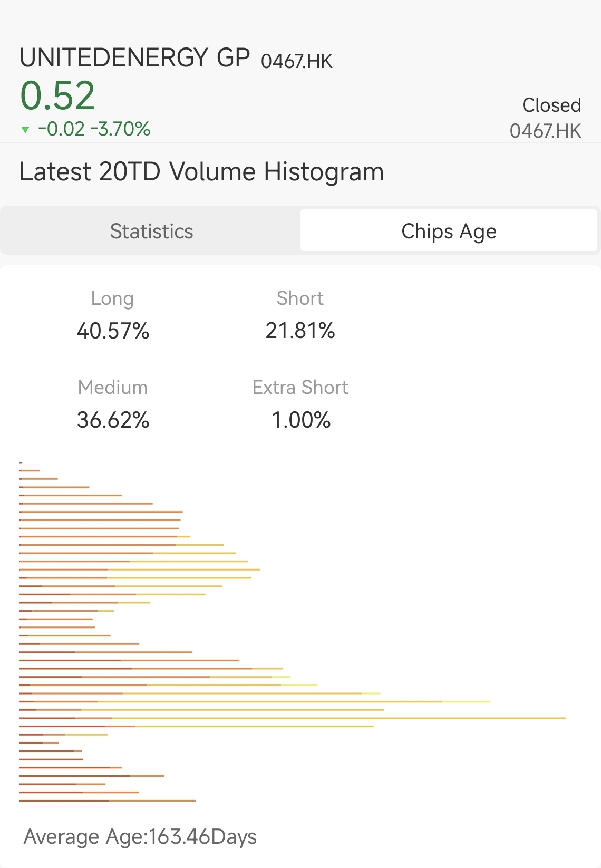
Task: Click the Long label text
Action: point(112,298)
